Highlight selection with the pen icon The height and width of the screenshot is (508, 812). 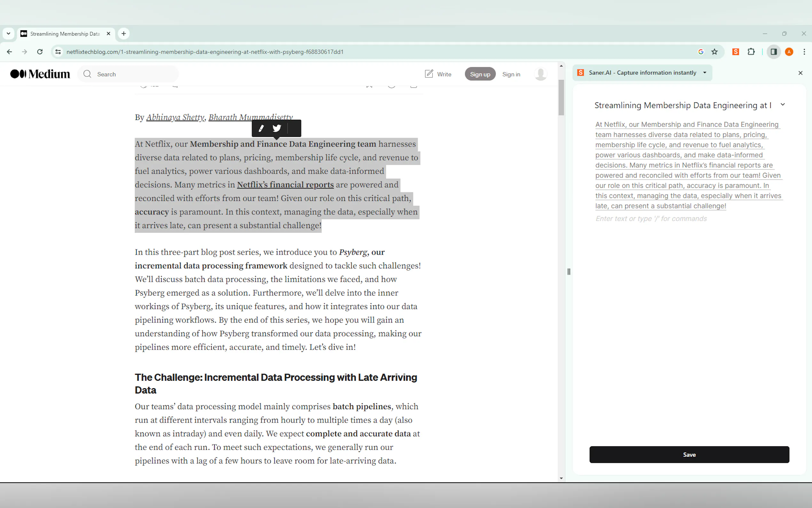tap(261, 128)
